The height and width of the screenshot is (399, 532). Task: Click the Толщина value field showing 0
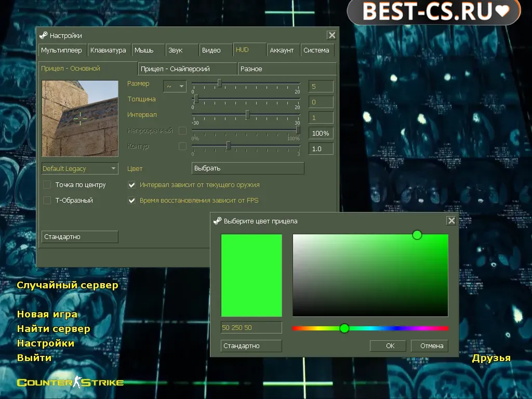[x=321, y=102]
